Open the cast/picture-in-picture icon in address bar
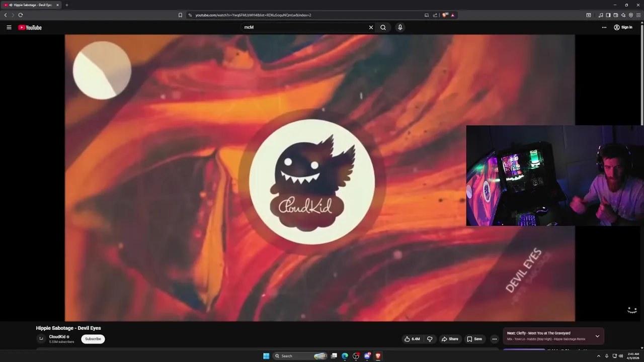Image resolution: width=644 pixels, height=362 pixels. coord(427,15)
